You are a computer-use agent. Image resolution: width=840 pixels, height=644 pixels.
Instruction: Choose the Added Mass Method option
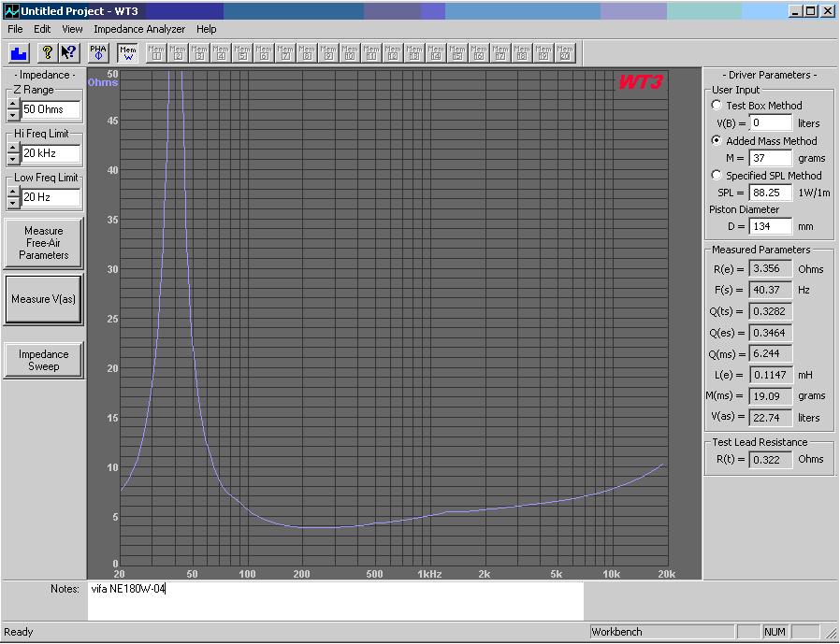717,141
